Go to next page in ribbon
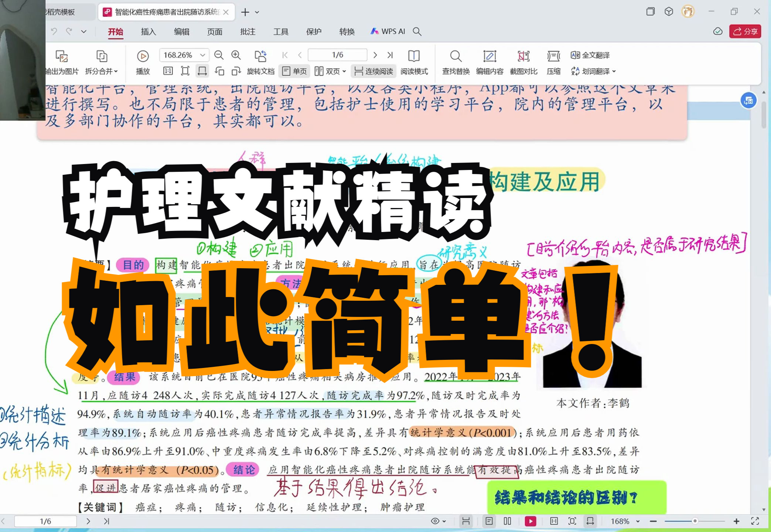Image resolution: width=771 pixels, height=532 pixels. pos(375,55)
